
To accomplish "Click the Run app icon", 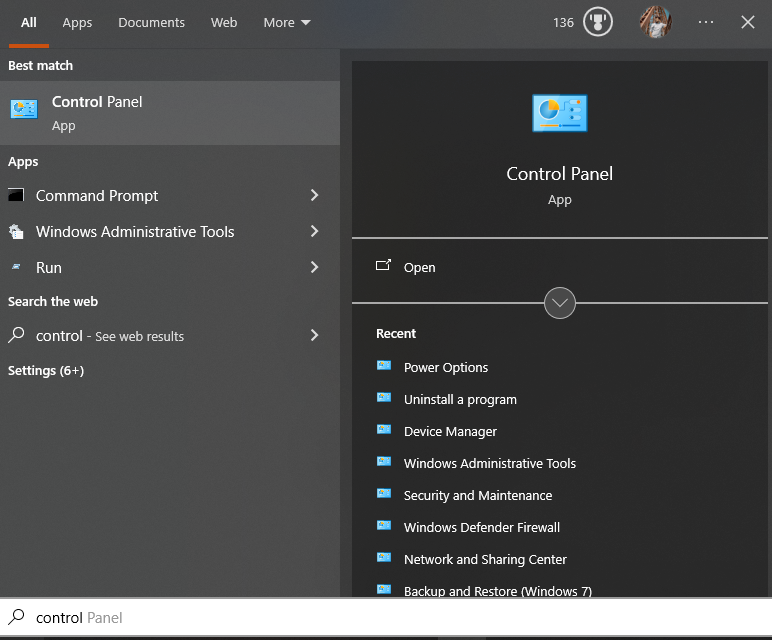I will [x=16, y=267].
